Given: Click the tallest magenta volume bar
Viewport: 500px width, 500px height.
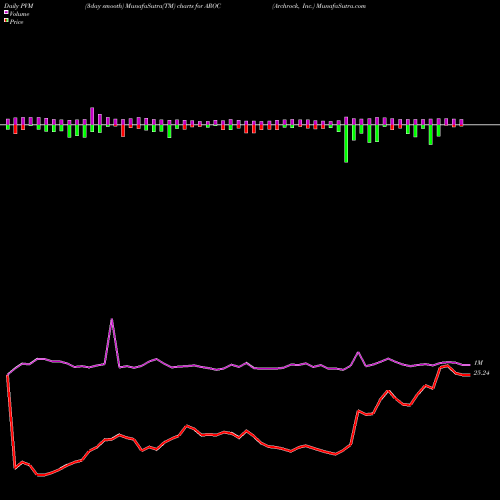Looking at the screenshot, I should point(92,116).
